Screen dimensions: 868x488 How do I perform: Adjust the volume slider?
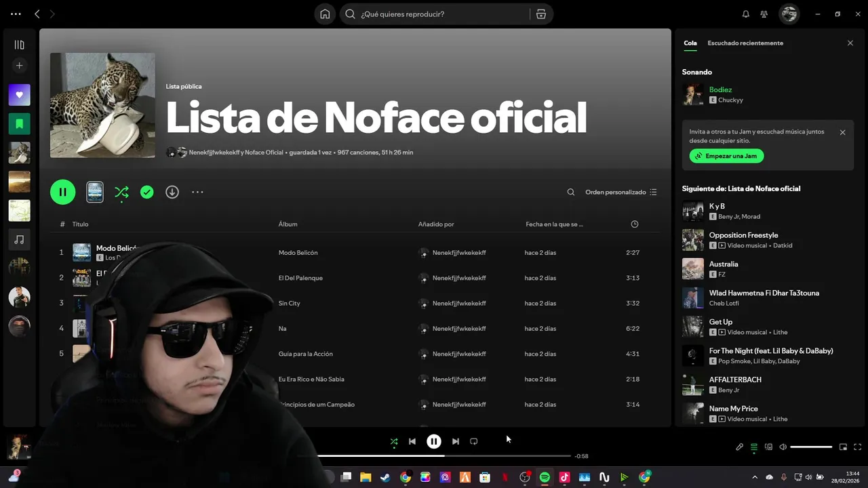(811, 447)
